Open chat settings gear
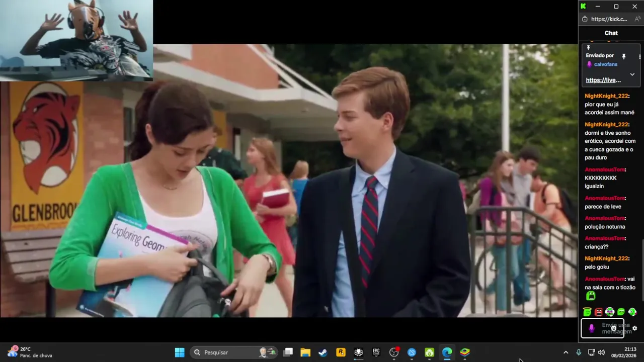The height and width of the screenshot is (362, 644). point(634,328)
